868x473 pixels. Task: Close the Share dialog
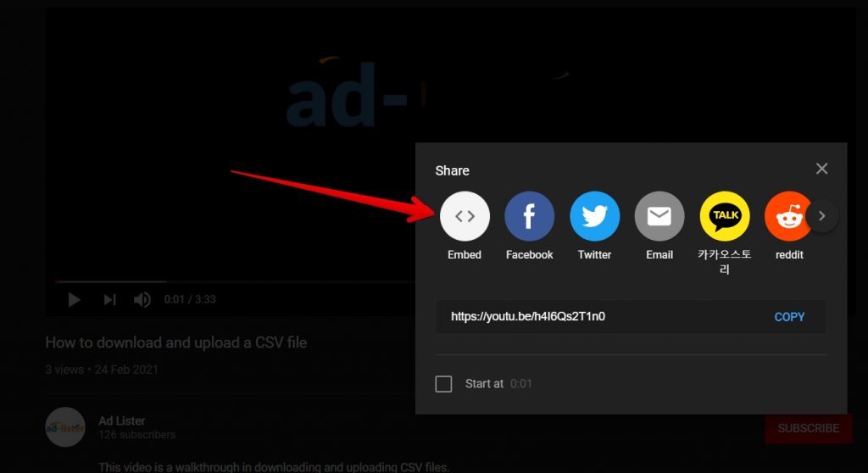(821, 169)
